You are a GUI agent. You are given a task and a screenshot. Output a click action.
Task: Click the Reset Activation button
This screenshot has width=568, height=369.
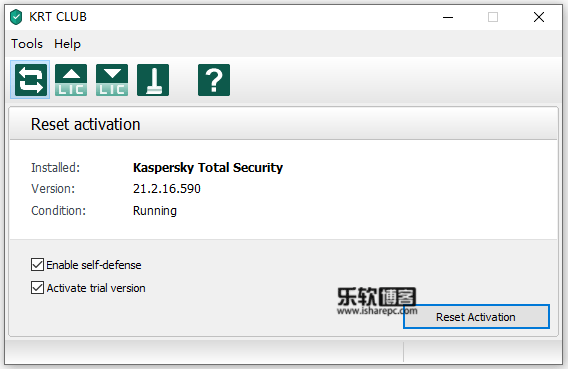[476, 317]
